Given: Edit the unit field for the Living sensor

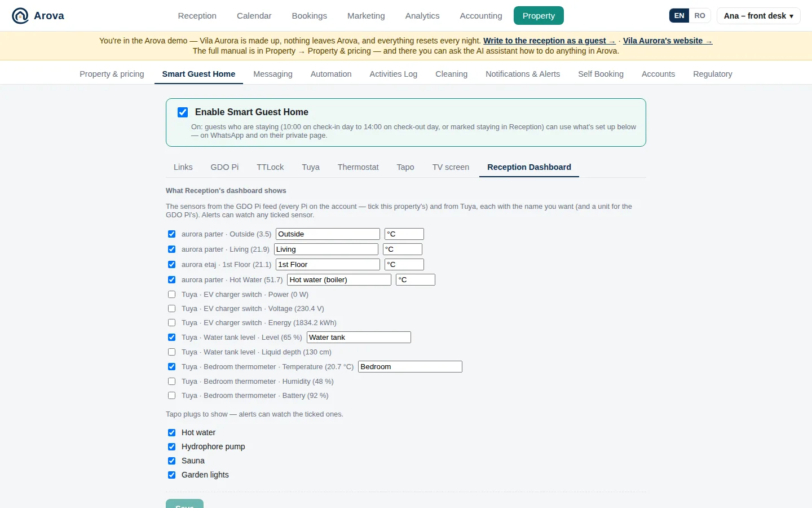Looking at the screenshot, I should point(403,249).
